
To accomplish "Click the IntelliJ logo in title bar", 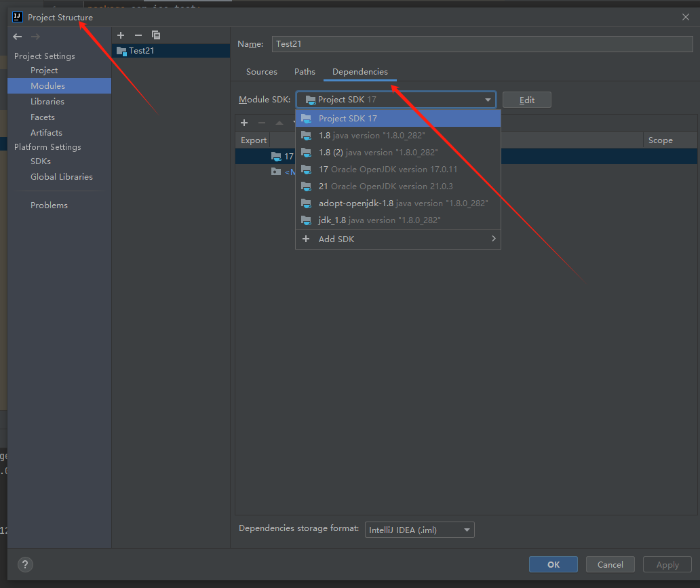I will 18,17.
